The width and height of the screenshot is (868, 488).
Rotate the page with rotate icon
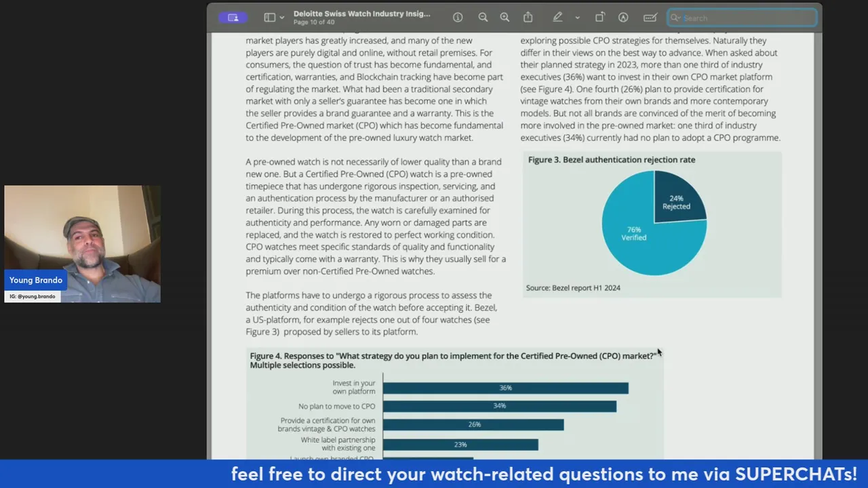coord(600,18)
